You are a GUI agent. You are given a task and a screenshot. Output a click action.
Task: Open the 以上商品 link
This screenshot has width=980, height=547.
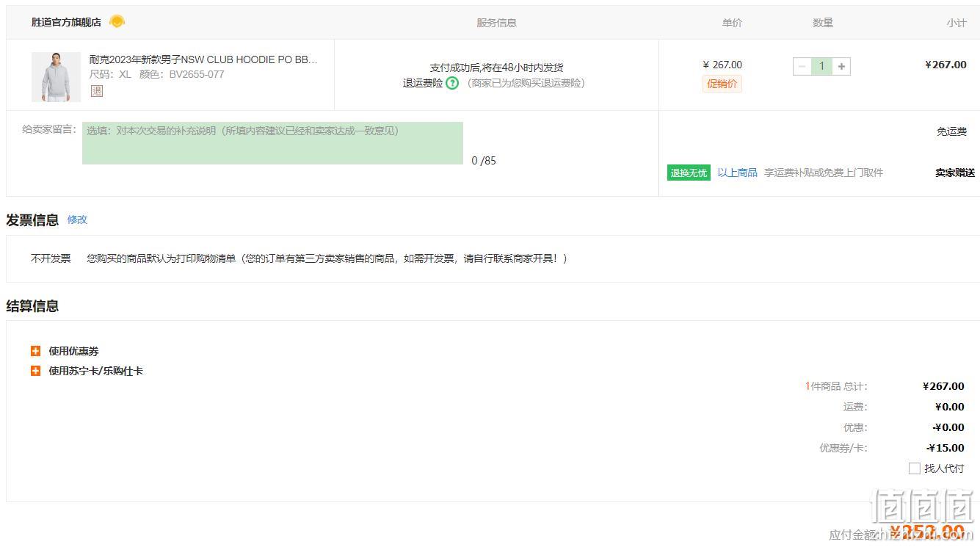pos(737,173)
